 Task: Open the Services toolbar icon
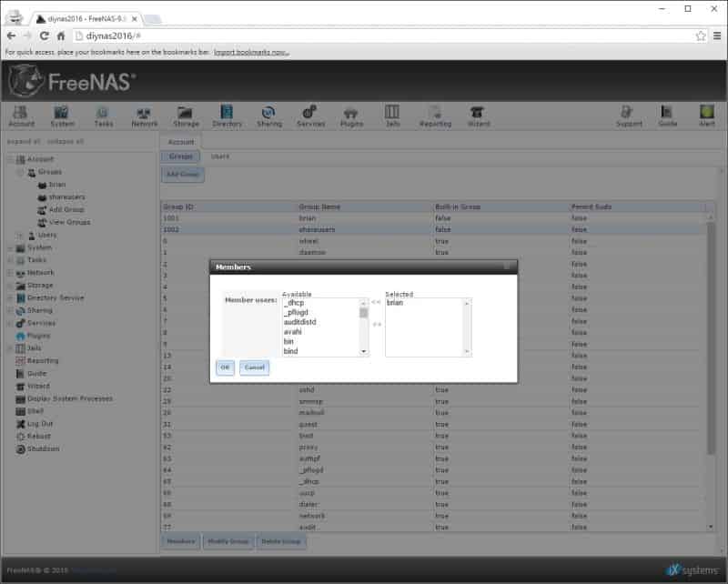(x=310, y=116)
